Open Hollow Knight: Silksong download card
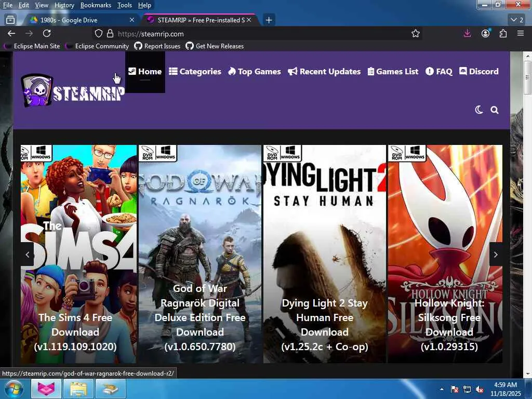 pos(445,254)
